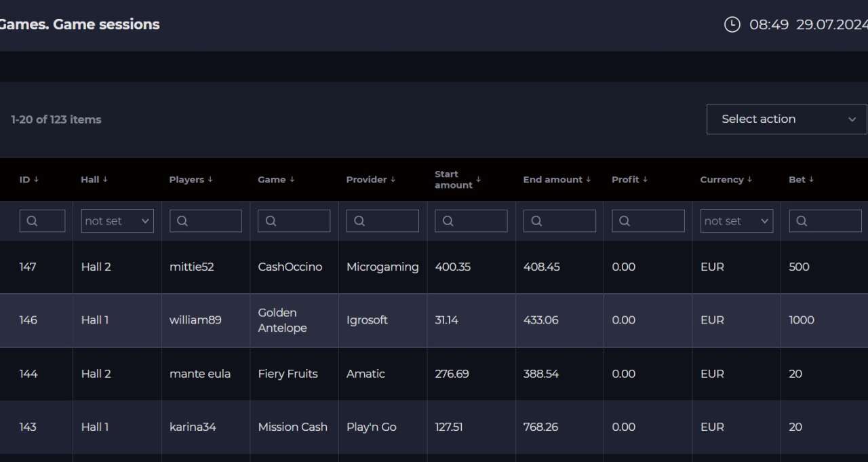The height and width of the screenshot is (462, 868).
Task: Click bet value 500
Action: coord(799,267)
